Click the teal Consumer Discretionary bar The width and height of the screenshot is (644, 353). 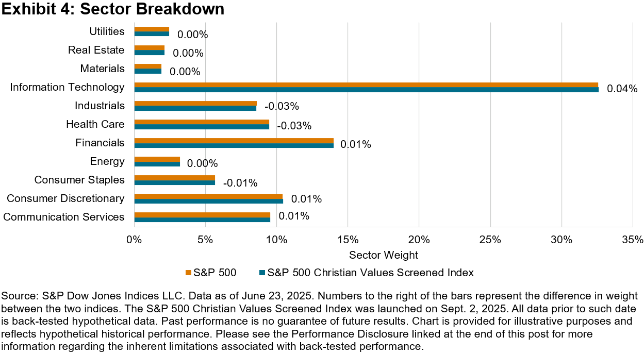[208, 201]
